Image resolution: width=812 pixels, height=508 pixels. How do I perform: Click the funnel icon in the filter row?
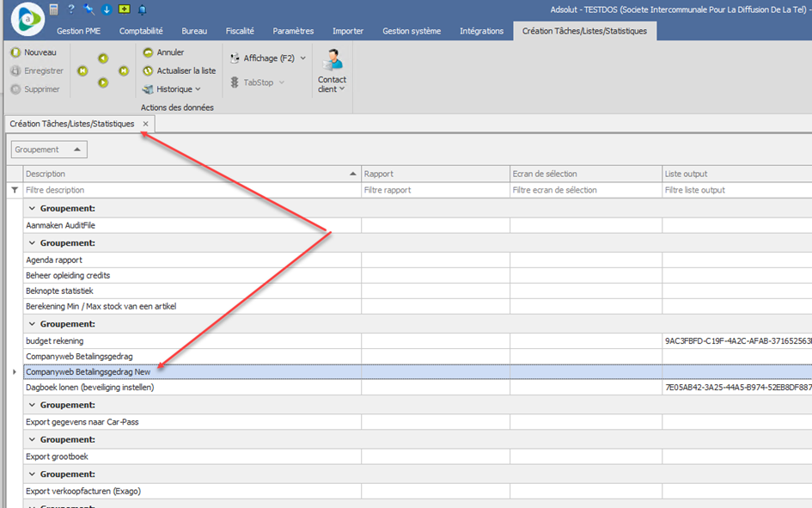coord(15,190)
